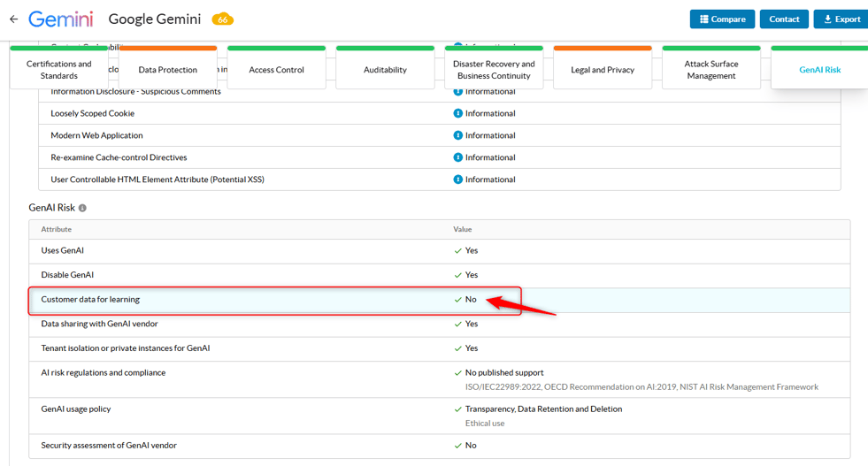
Task: Click info icon for Modern Web Application
Action: 457,135
